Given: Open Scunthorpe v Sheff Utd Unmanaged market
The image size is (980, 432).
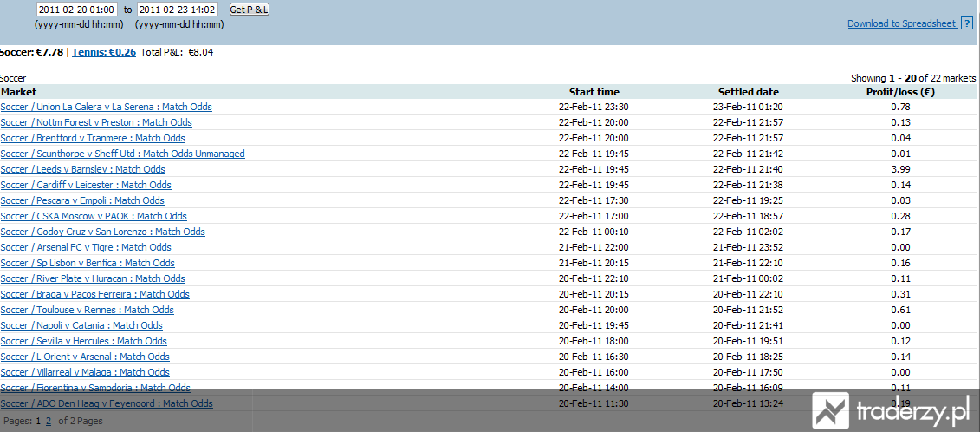Looking at the screenshot, I should [x=122, y=154].
